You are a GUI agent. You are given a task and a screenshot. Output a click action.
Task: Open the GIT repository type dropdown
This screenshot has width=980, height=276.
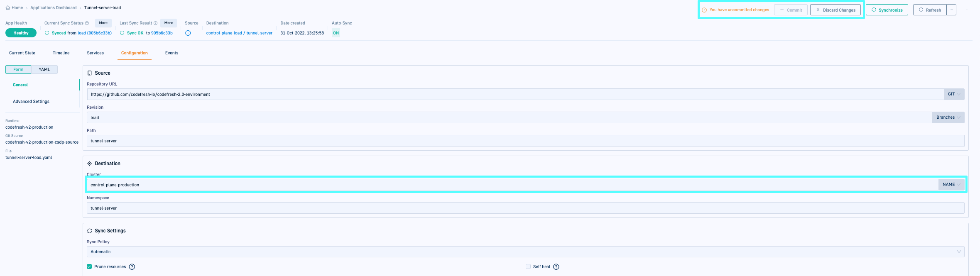pos(954,94)
